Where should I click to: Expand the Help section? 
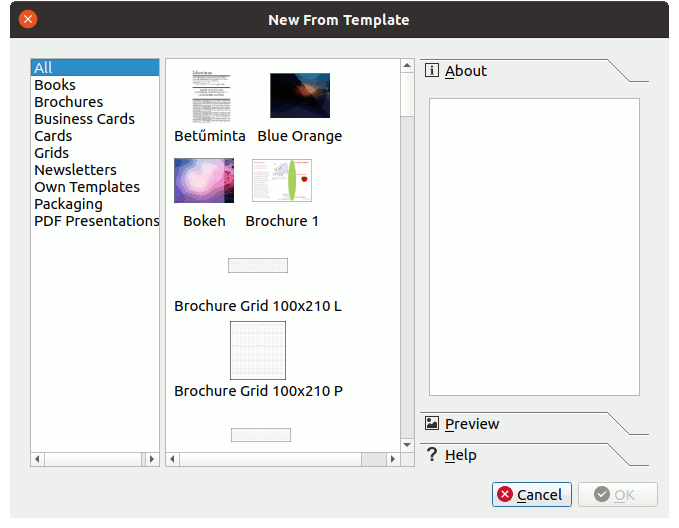460,455
